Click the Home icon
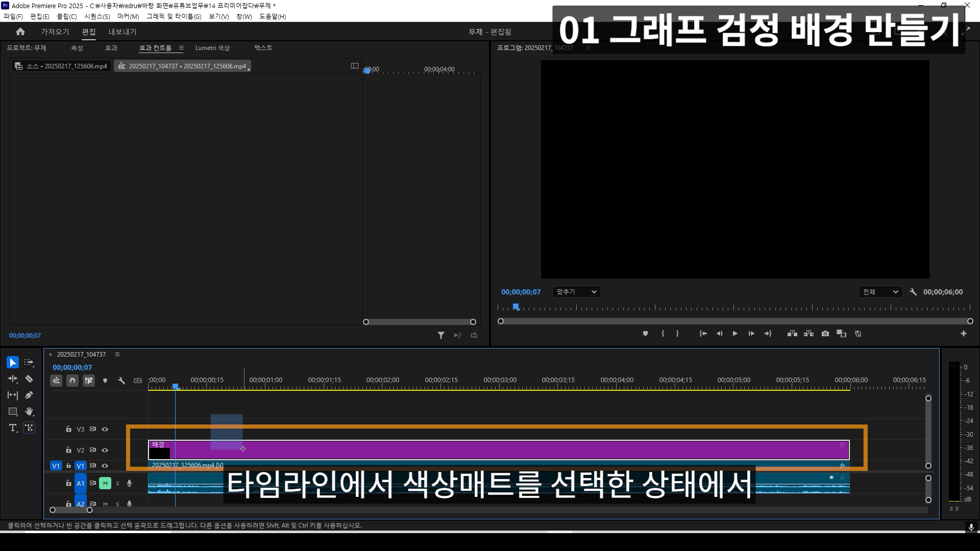Image resolution: width=980 pixels, height=551 pixels. pos(20,32)
